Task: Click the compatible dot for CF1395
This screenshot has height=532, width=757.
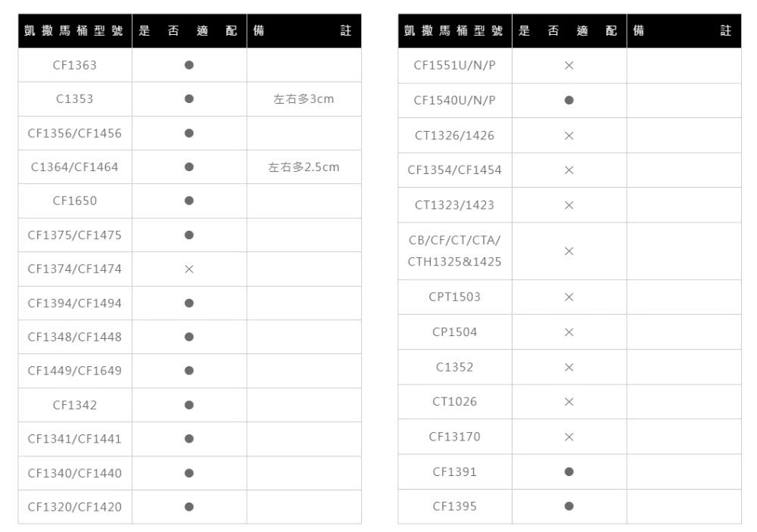Action: pos(569,506)
